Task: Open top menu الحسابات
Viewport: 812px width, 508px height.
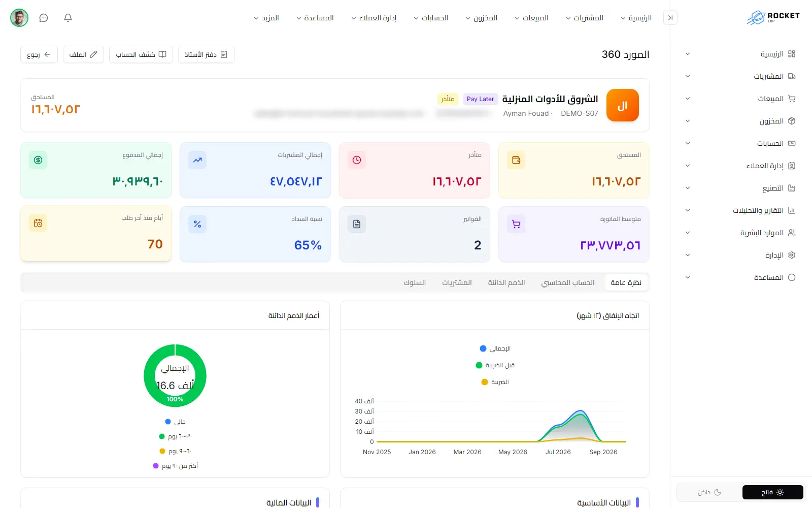Action: tap(431, 18)
